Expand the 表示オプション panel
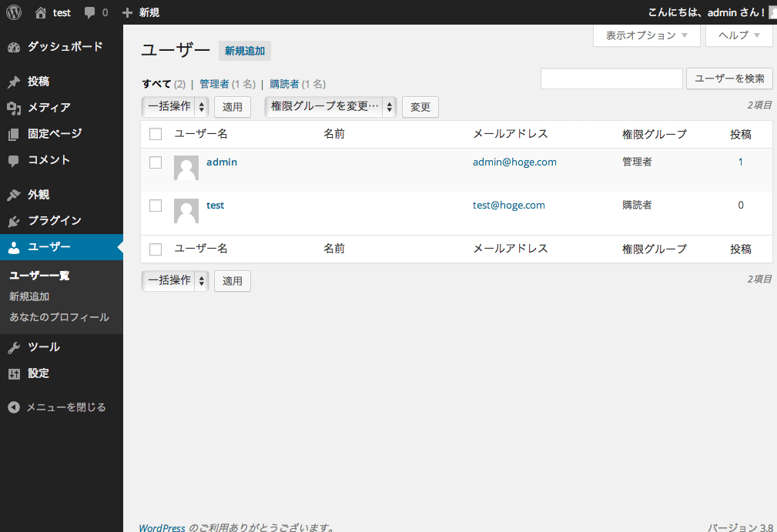Screen dimensions: 777x532 (x=646, y=35)
